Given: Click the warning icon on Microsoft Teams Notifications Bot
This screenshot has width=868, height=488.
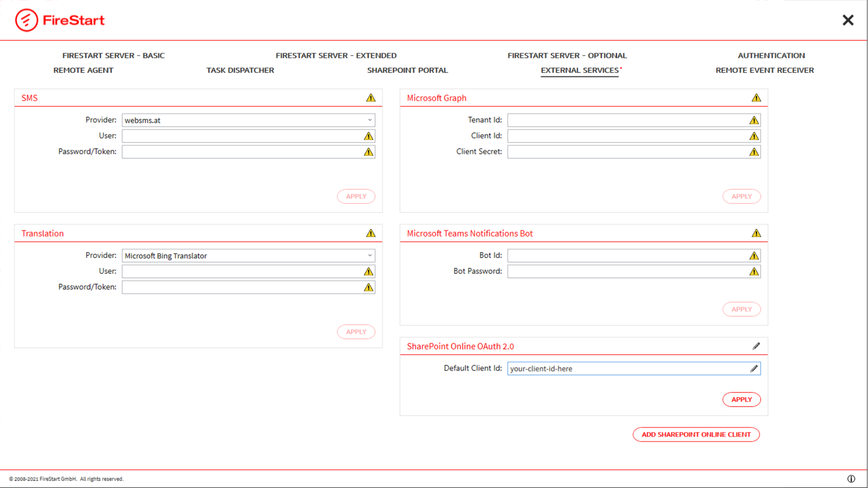Looking at the screenshot, I should (756, 232).
